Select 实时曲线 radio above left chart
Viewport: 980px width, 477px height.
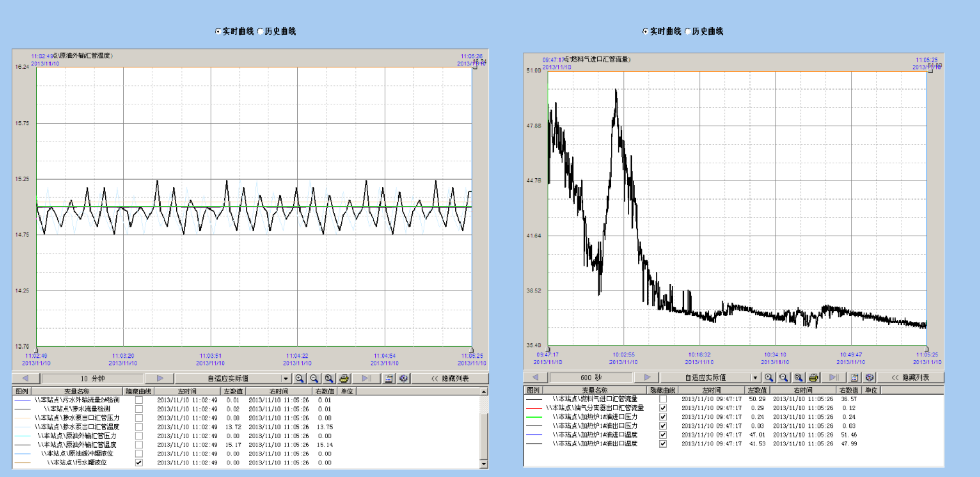click(x=218, y=32)
